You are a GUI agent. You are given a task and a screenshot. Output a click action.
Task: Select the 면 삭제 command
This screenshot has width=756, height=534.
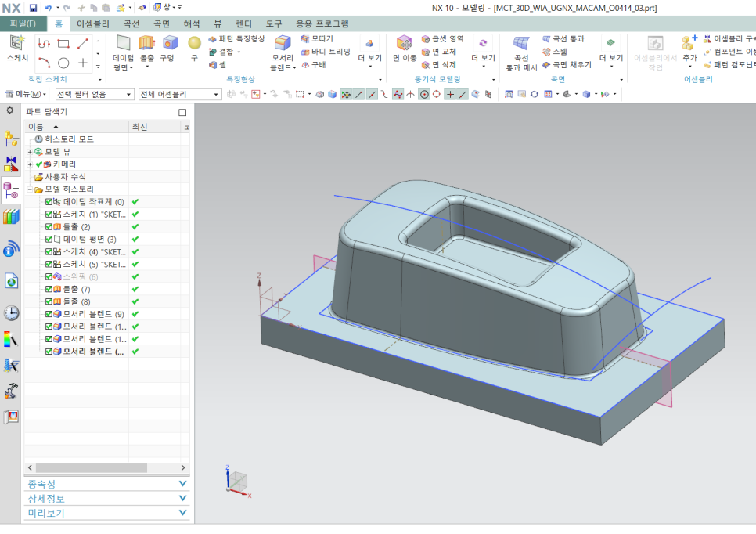click(438, 65)
